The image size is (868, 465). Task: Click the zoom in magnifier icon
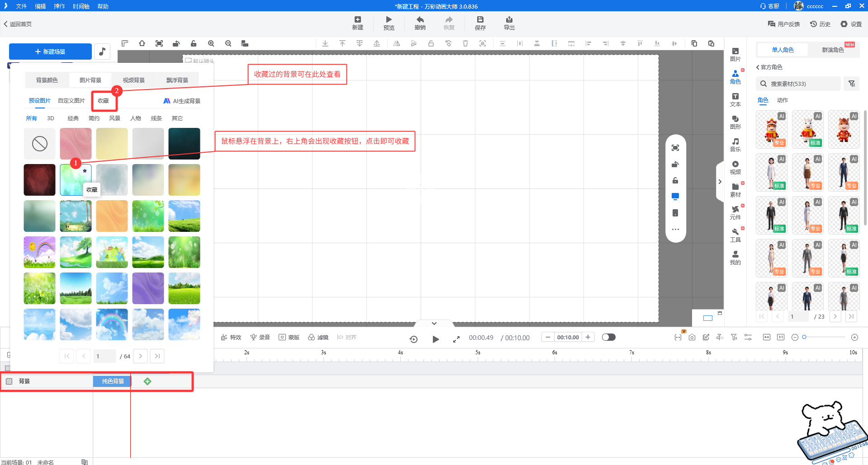[x=211, y=43]
